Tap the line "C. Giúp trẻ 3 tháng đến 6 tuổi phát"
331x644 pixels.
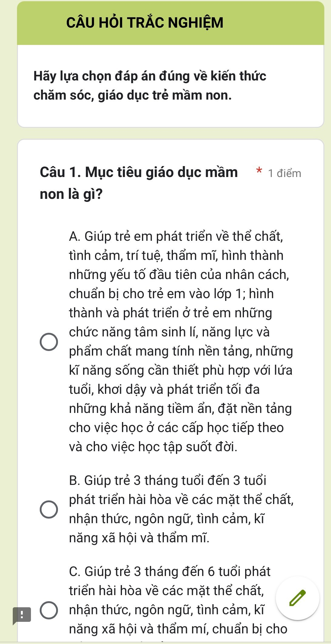(x=170, y=571)
